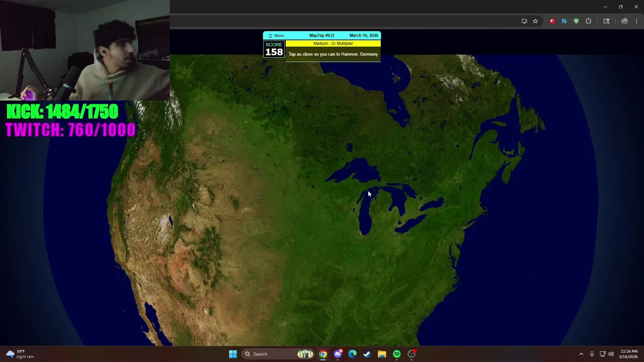Minimize the Chrome window
Screen dimensions: 644x362
tap(605, 7)
